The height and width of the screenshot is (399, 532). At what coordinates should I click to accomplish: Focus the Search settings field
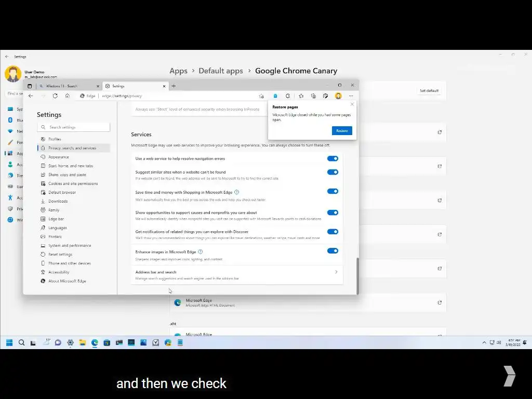click(x=74, y=127)
